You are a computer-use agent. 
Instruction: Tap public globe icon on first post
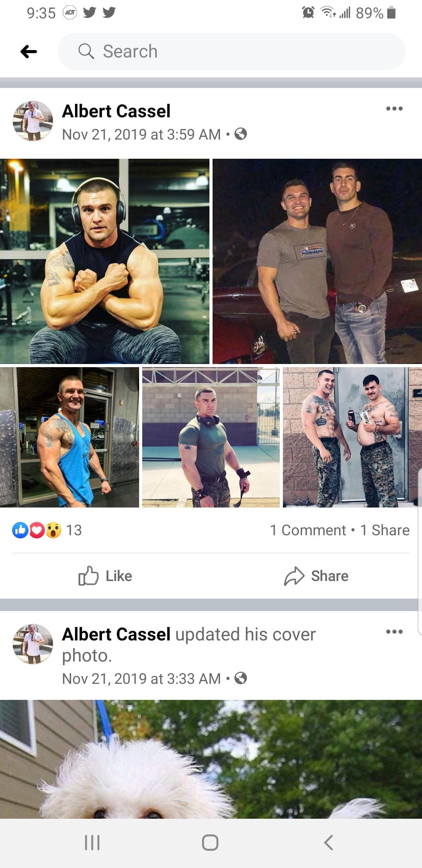tap(241, 135)
